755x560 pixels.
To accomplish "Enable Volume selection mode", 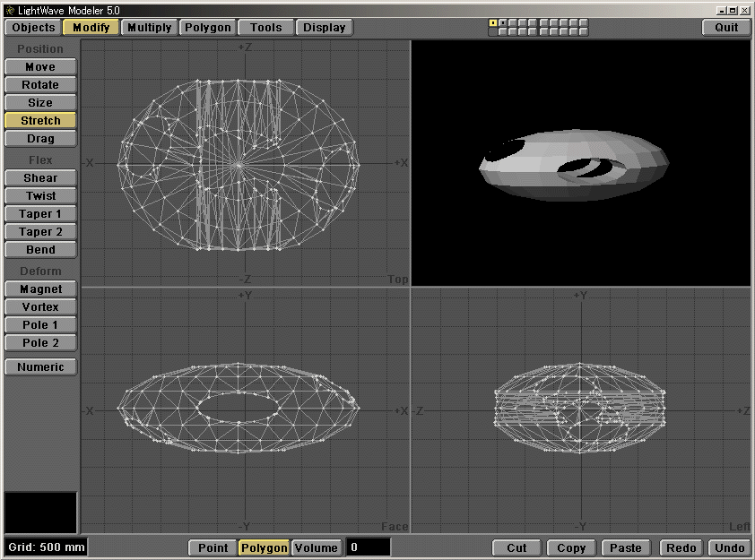I will pos(318,547).
